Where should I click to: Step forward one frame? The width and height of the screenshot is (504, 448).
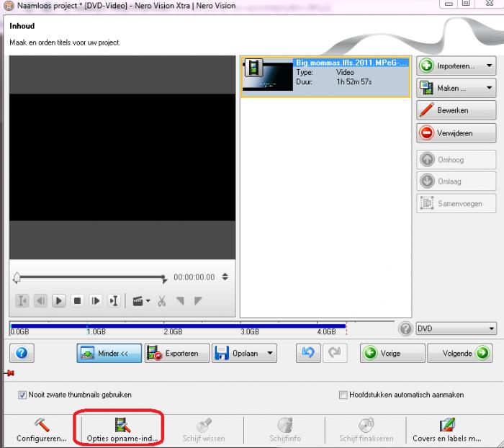(96, 301)
